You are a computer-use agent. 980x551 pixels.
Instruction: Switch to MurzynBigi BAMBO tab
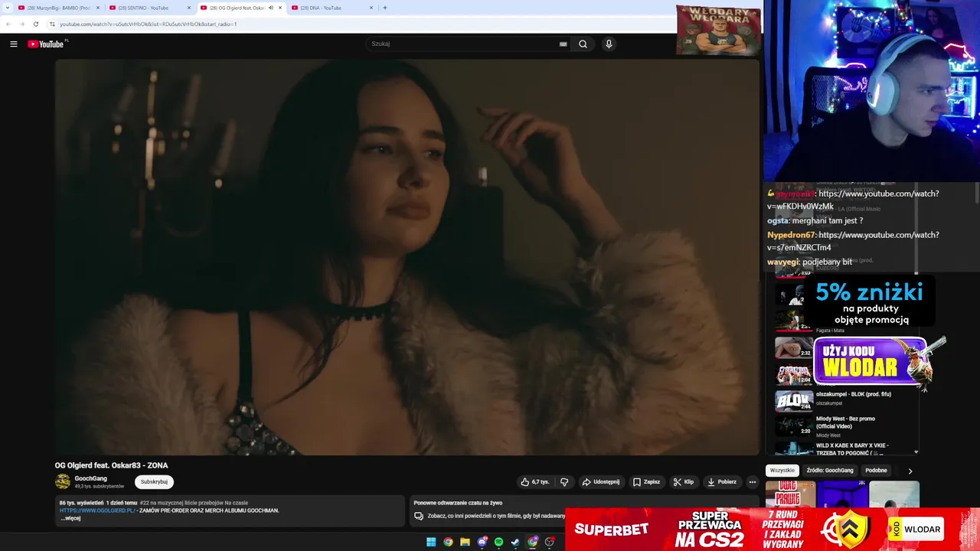click(59, 8)
